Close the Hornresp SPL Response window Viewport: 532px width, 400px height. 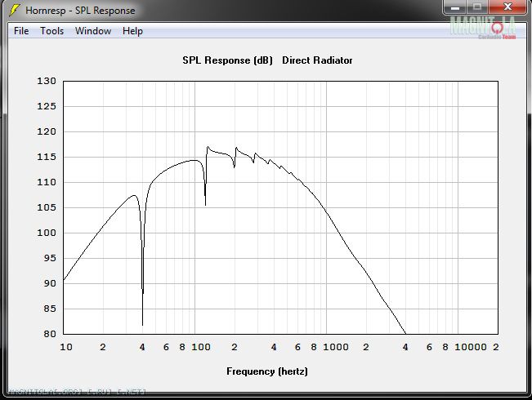tap(507, 7)
